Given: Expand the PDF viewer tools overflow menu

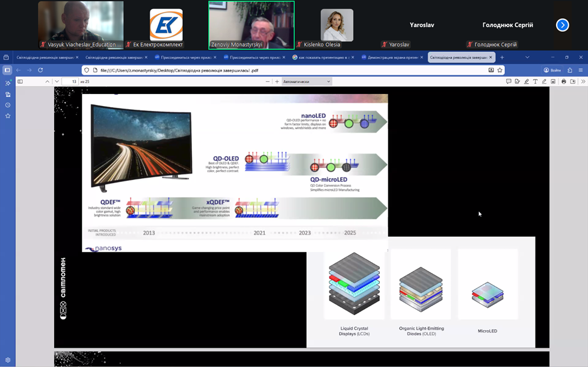Looking at the screenshot, I should (x=583, y=81).
